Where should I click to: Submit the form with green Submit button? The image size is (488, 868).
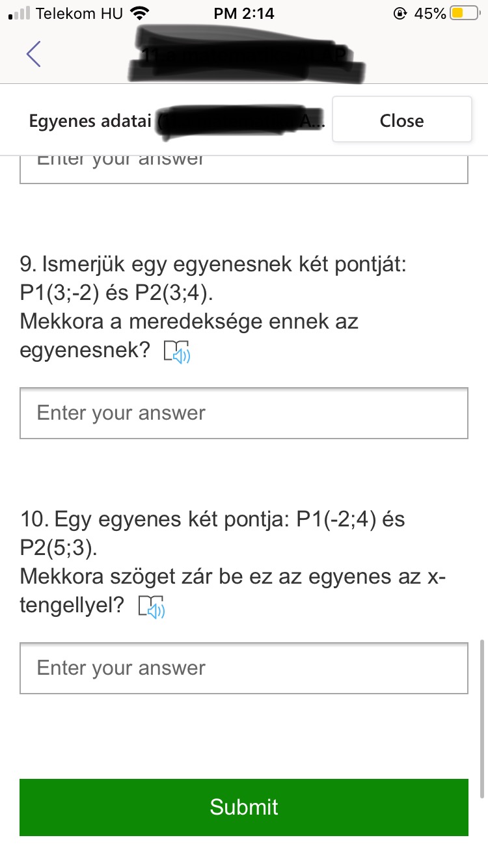pyautogui.click(x=244, y=807)
